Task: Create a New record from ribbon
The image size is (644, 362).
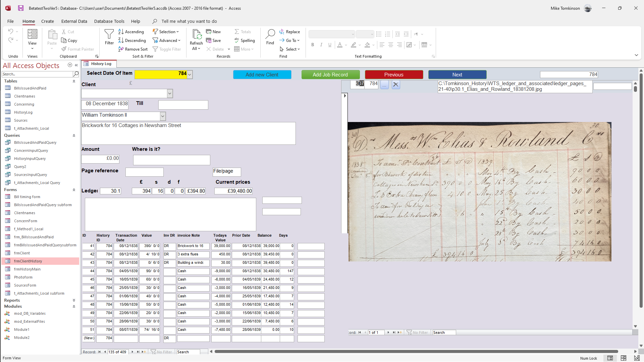Action: [x=213, y=32]
